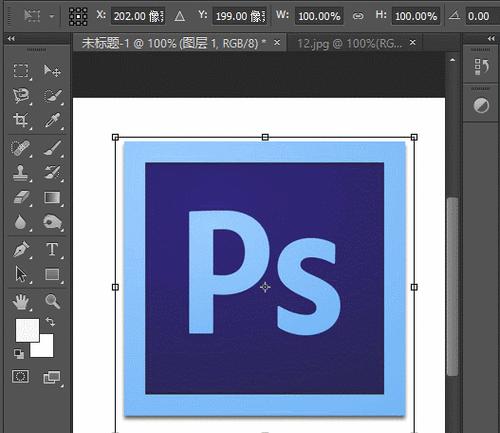Select the Crop tool

pyautogui.click(x=21, y=120)
